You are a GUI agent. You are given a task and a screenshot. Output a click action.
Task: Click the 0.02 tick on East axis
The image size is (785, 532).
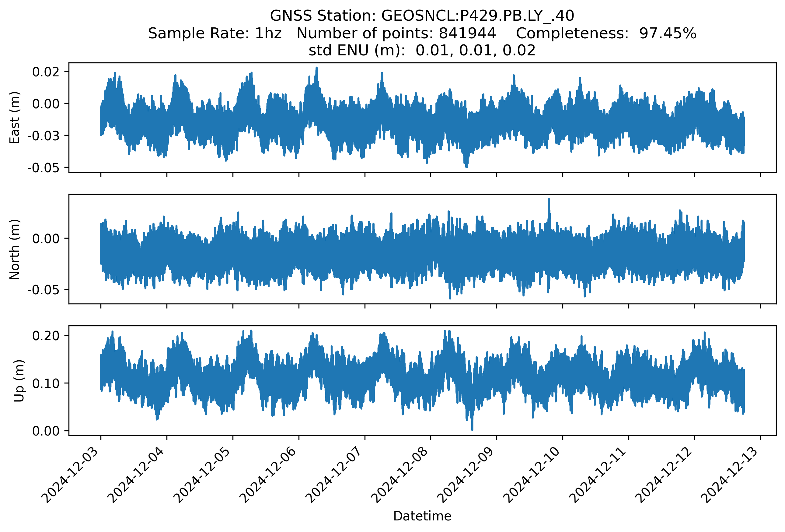(x=46, y=72)
